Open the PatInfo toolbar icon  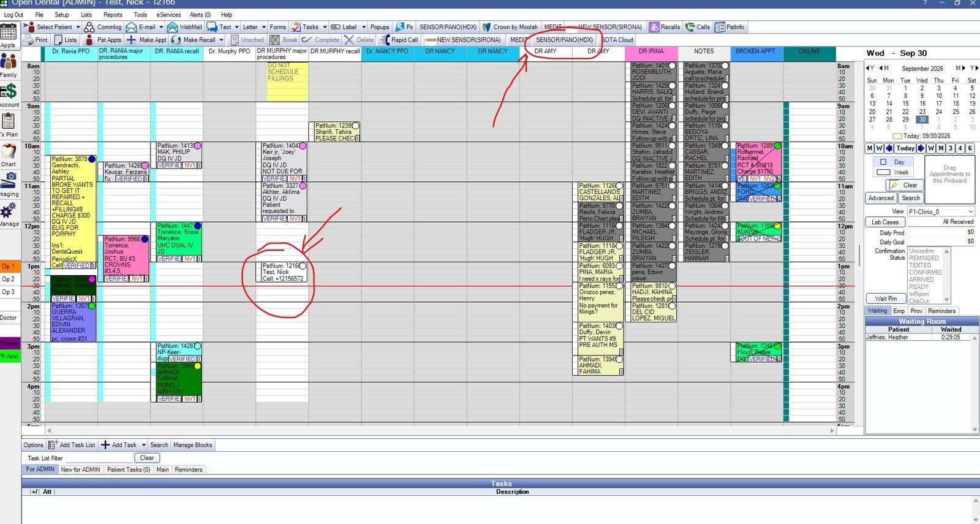point(719,27)
